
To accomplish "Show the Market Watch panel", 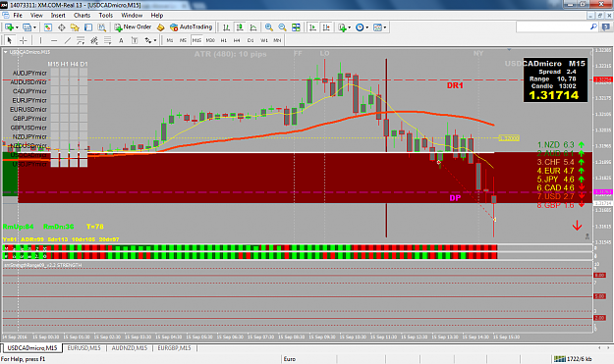I will pyautogui.click(x=48, y=27).
